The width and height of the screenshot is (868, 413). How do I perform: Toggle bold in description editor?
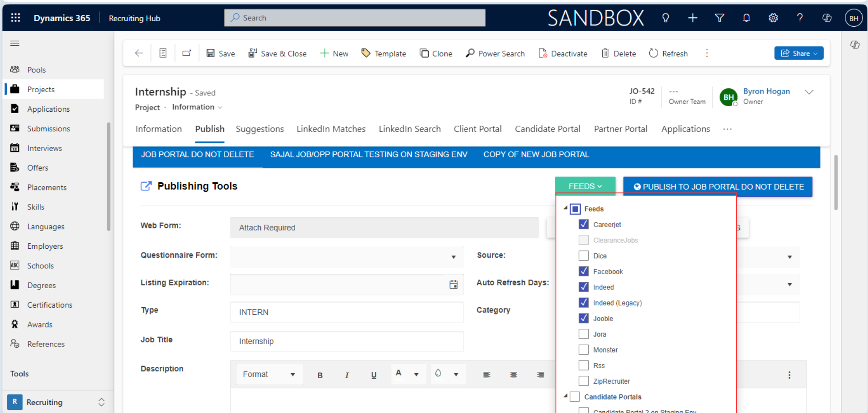click(x=320, y=375)
